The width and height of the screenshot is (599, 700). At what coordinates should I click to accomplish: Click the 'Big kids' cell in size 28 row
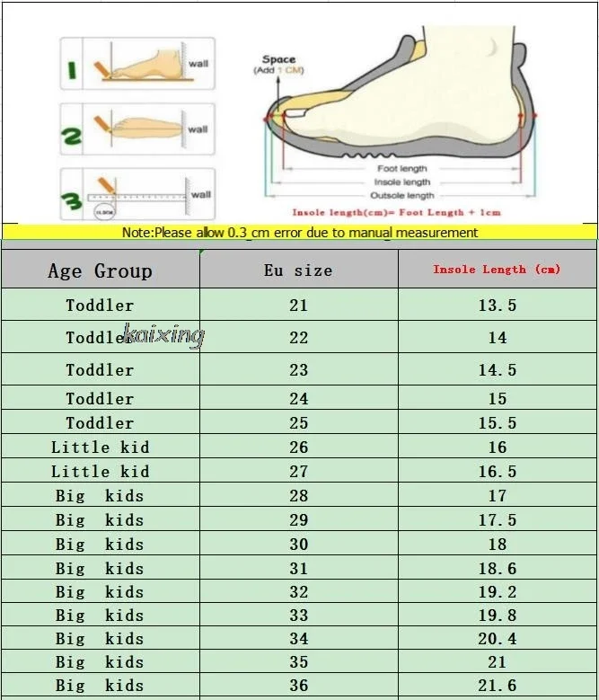pyautogui.click(x=101, y=494)
